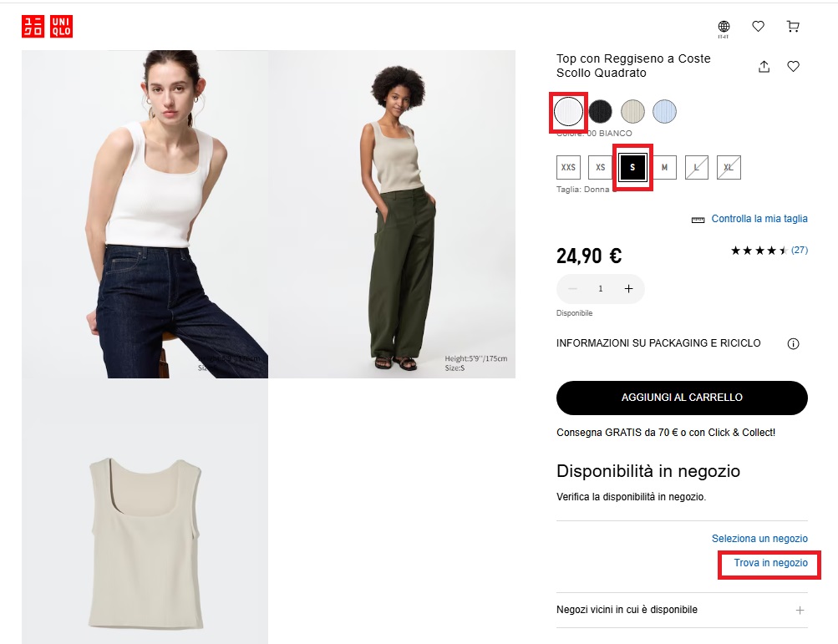Open the shopping cart icon
The image size is (838, 644).
[793, 26]
